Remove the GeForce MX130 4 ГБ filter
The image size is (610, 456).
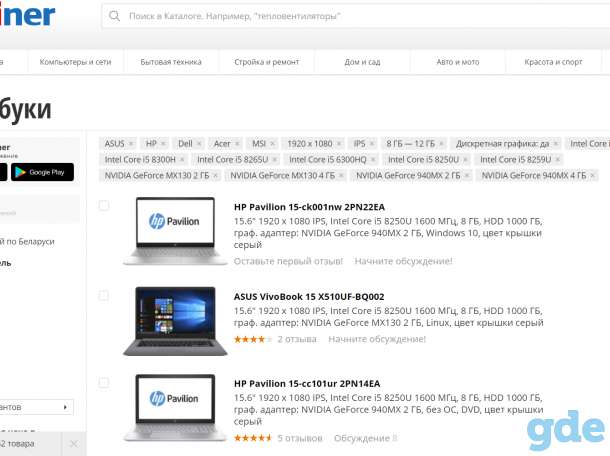(341, 175)
